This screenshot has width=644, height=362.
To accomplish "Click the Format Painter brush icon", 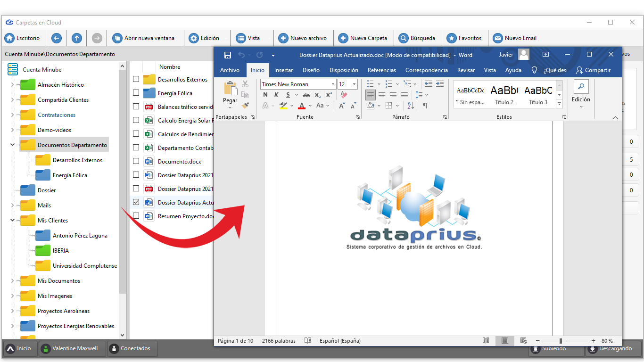I will tap(245, 105).
